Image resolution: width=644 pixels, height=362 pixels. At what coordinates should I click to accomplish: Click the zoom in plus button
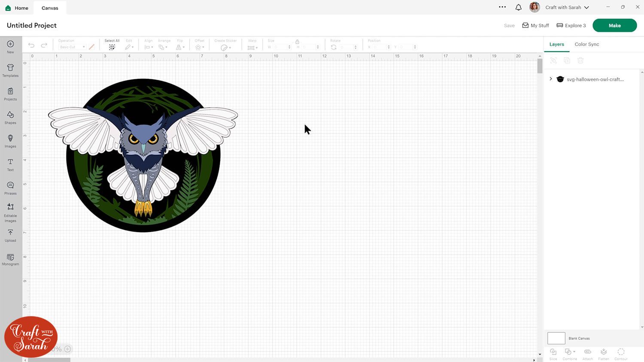(67, 349)
